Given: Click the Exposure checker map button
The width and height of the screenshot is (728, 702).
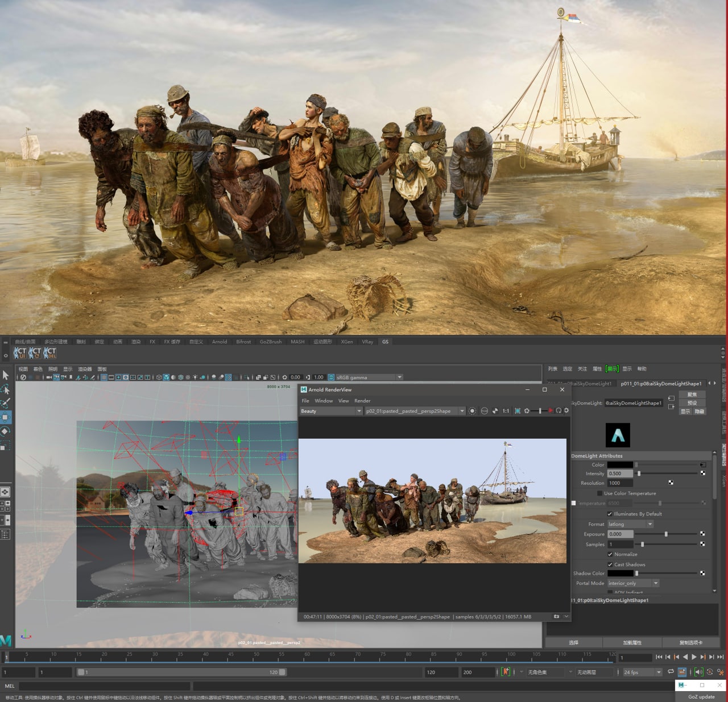Looking at the screenshot, I should [703, 534].
